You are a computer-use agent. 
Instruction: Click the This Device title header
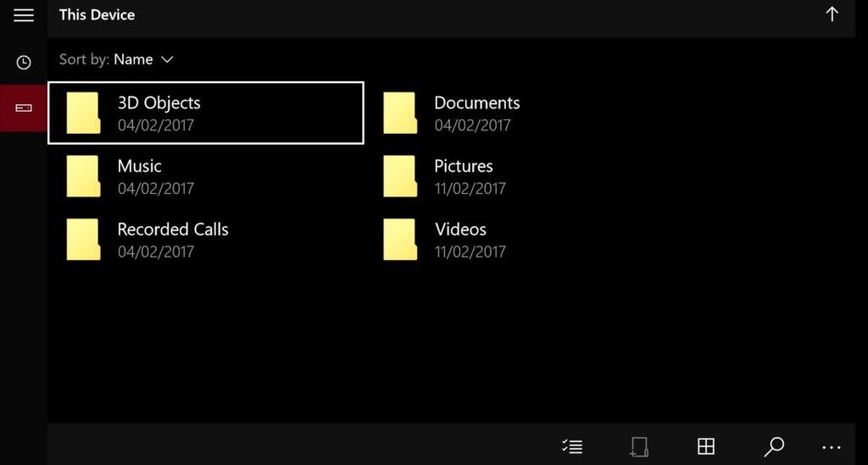(x=97, y=14)
